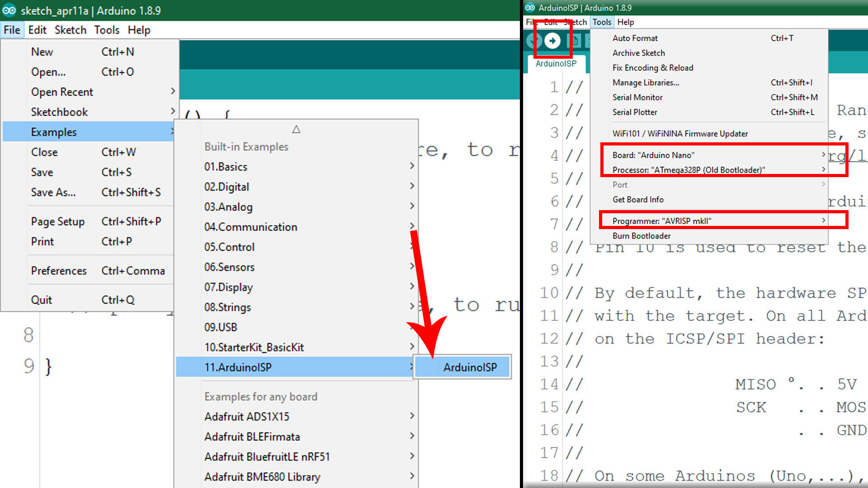Choose Get Board Info in Tools menu

709,200
